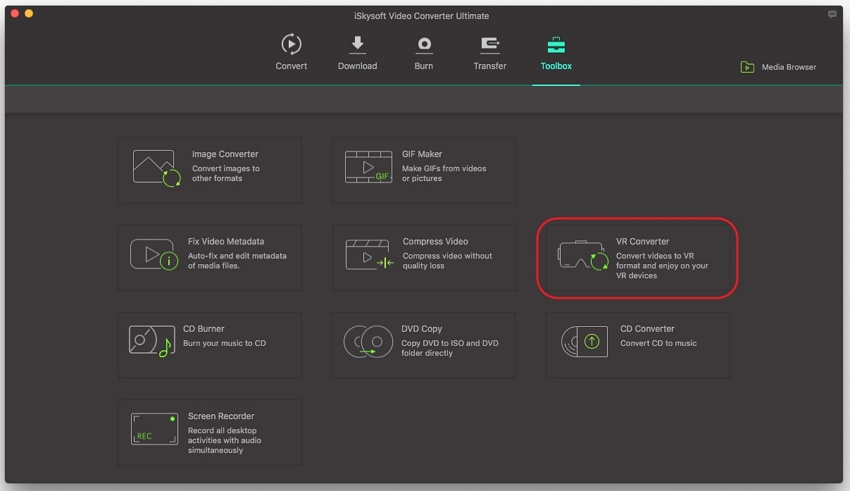Screen dimensions: 850x491
Task: Click the GIF Maker filmstrip icon
Action: coord(369,168)
